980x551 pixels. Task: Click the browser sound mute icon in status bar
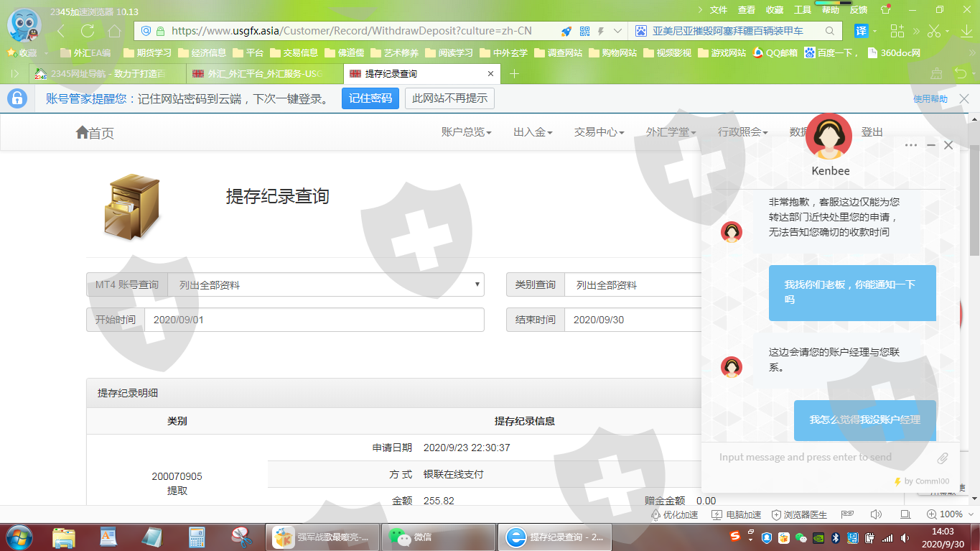[x=876, y=514]
